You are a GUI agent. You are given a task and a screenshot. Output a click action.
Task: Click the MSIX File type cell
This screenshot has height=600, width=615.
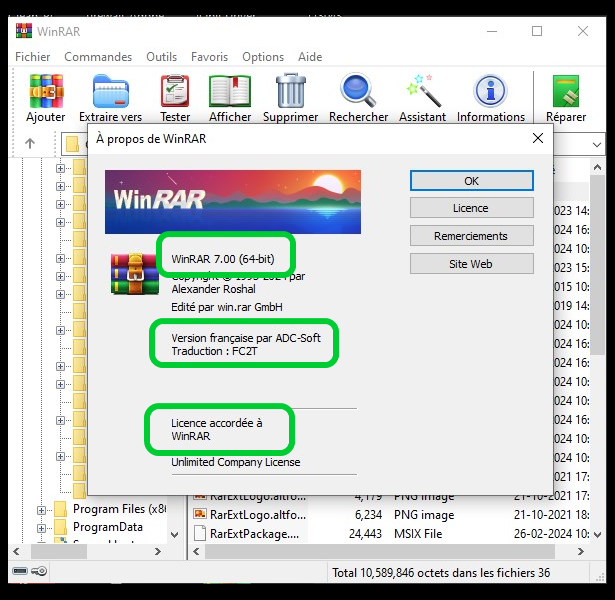point(418,534)
